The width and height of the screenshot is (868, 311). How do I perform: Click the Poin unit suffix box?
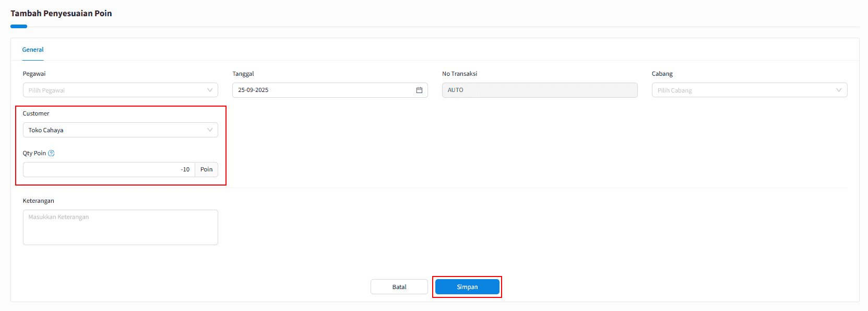click(206, 170)
